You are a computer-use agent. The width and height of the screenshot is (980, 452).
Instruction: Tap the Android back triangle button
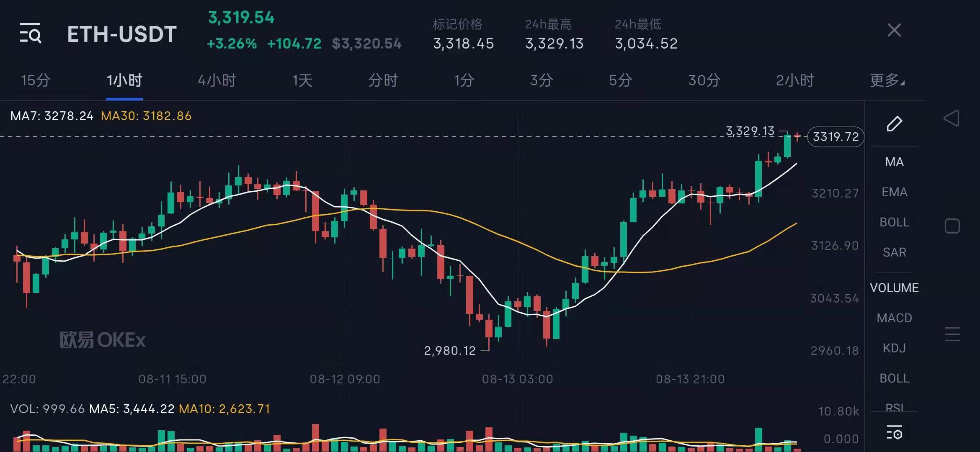(x=952, y=118)
